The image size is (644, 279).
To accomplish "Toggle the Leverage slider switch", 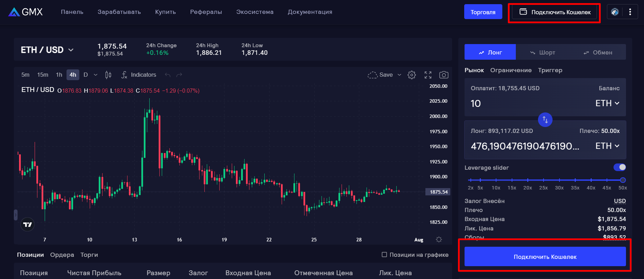I will pos(619,168).
